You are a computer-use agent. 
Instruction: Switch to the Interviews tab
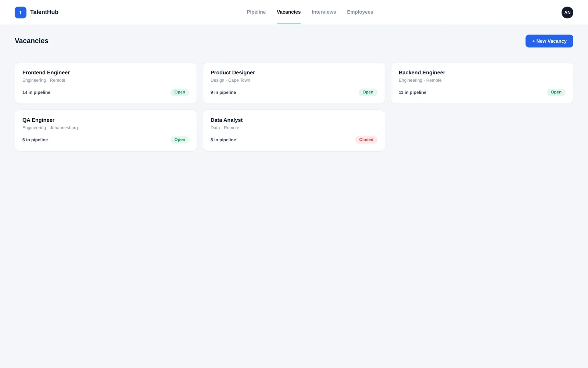pyautogui.click(x=324, y=12)
